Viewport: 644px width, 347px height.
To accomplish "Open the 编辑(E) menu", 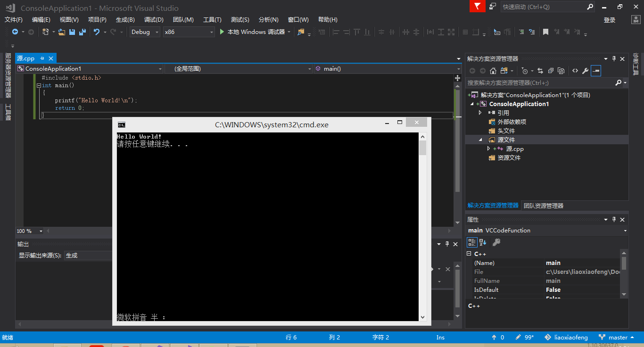I will click(41, 20).
